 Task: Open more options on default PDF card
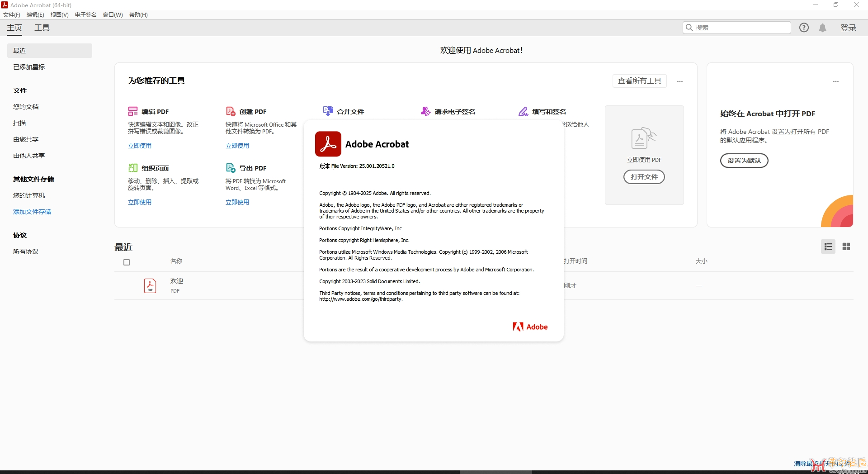coord(835,81)
